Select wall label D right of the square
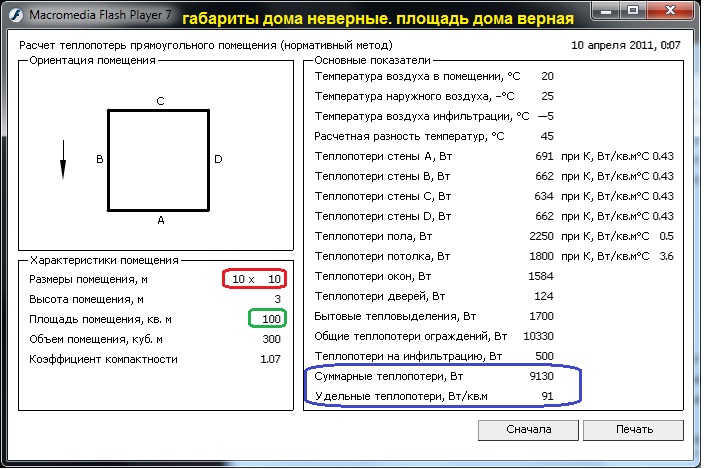The width and height of the screenshot is (704, 469). [x=218, y=159]
